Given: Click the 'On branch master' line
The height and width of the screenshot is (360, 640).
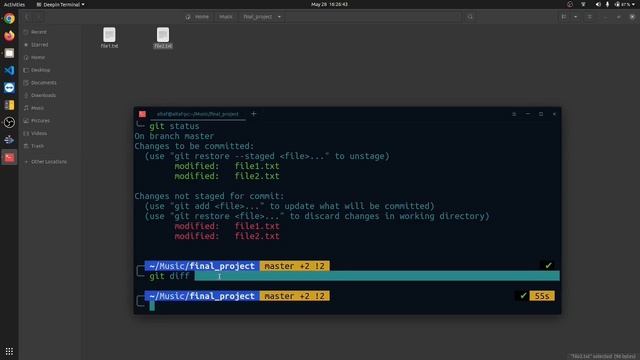Looking at the screenshot, I should coord(174,136).
